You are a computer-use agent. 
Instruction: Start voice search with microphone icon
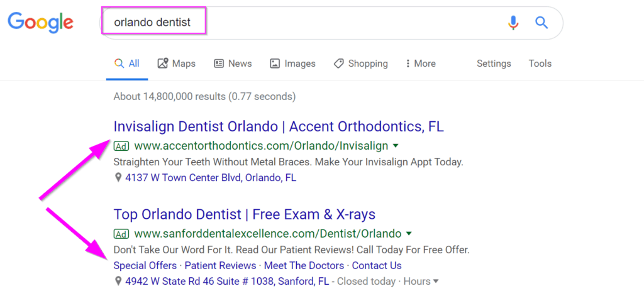coord(513,23)
